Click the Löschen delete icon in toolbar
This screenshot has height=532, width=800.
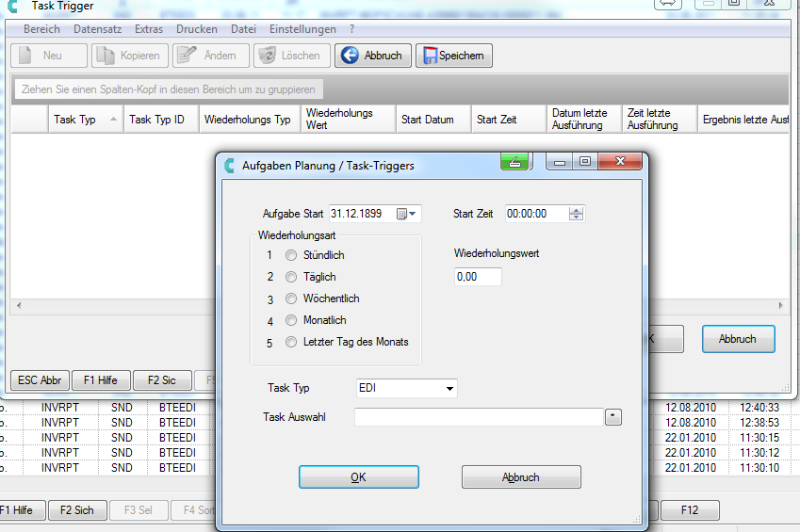coord(266,56)
